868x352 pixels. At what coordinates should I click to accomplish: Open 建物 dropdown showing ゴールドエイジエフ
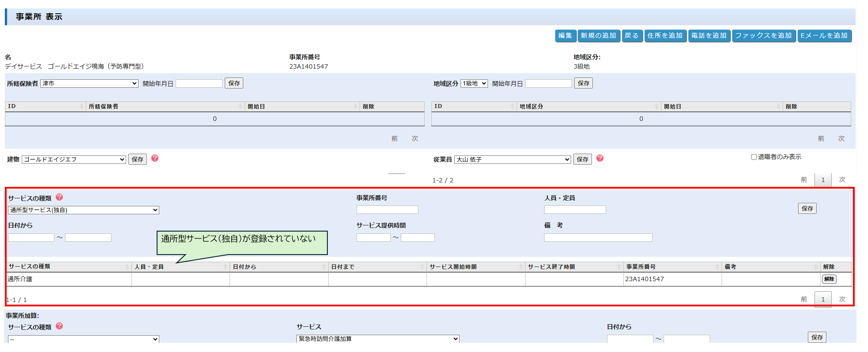[74, 159]
